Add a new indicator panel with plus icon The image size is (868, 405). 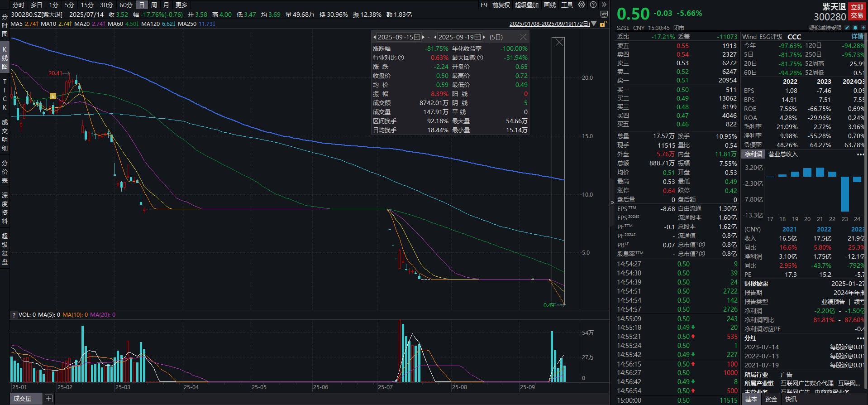[48, 399]
